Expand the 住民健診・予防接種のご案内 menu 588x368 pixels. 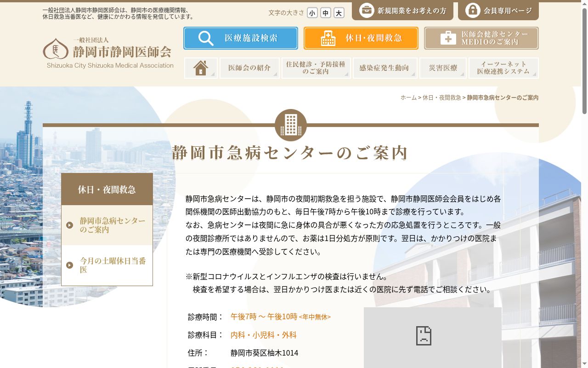pos(316,68)
